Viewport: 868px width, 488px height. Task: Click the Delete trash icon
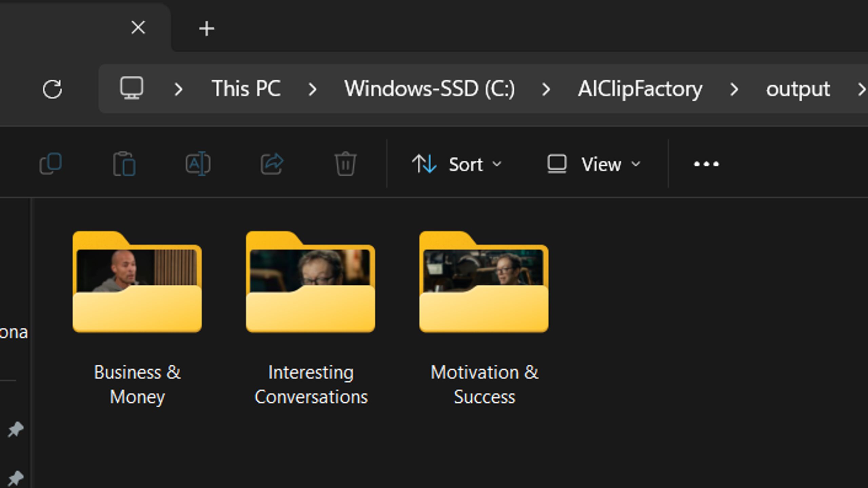pyautogui.click(x=346, y=164)
